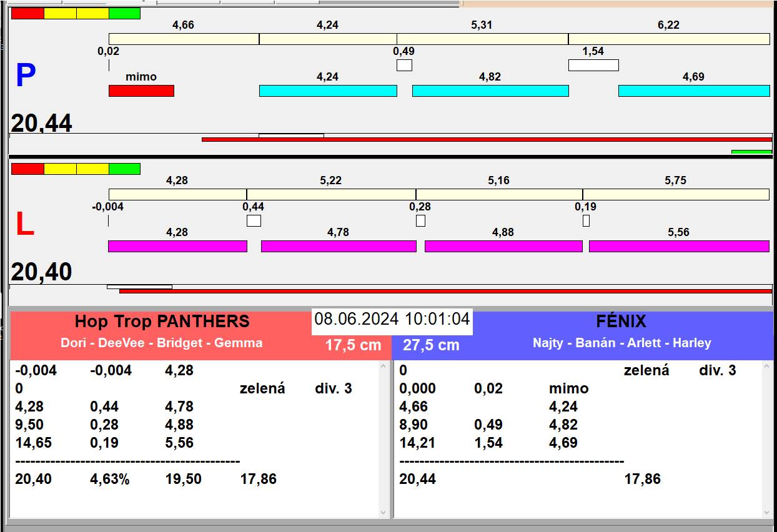
Task: Click the 14,21 split in FÉNIX results
Action: (417, 443)
